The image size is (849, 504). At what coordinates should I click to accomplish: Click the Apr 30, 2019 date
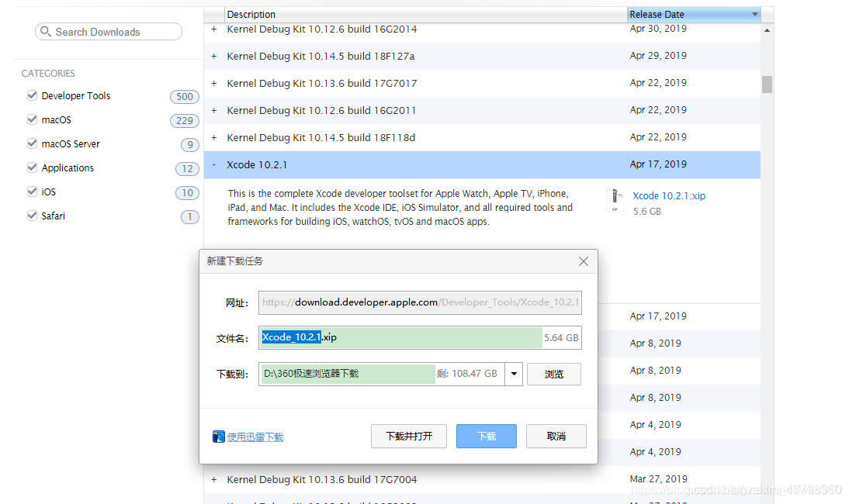click(x=658, y=29)
